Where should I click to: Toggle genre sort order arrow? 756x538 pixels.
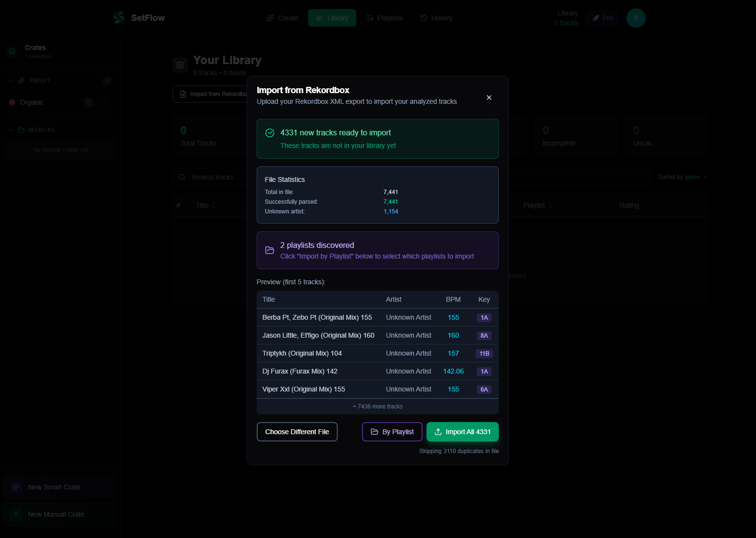click(x=705, y=177)
